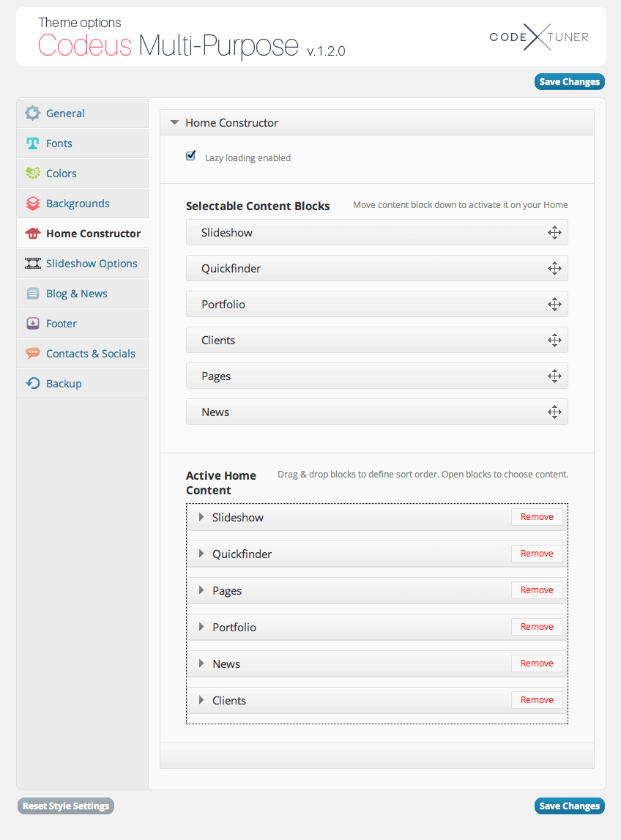Click the Selectable Content Blocks heading

tap(258, 207)
